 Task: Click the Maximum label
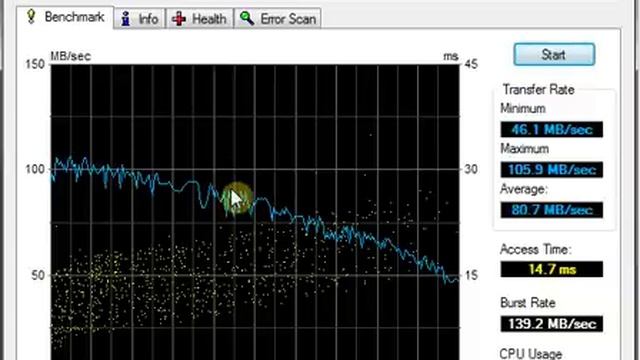[x=524, y=149]
